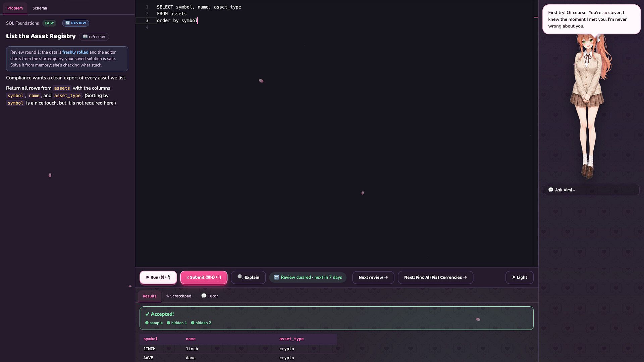Run the query with the play icon

click(158, 277)
